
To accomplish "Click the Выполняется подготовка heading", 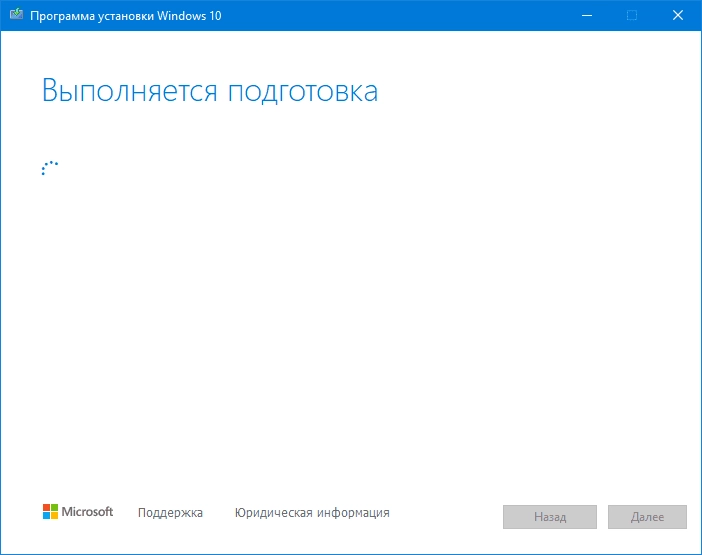I will (x=210, y=91).
